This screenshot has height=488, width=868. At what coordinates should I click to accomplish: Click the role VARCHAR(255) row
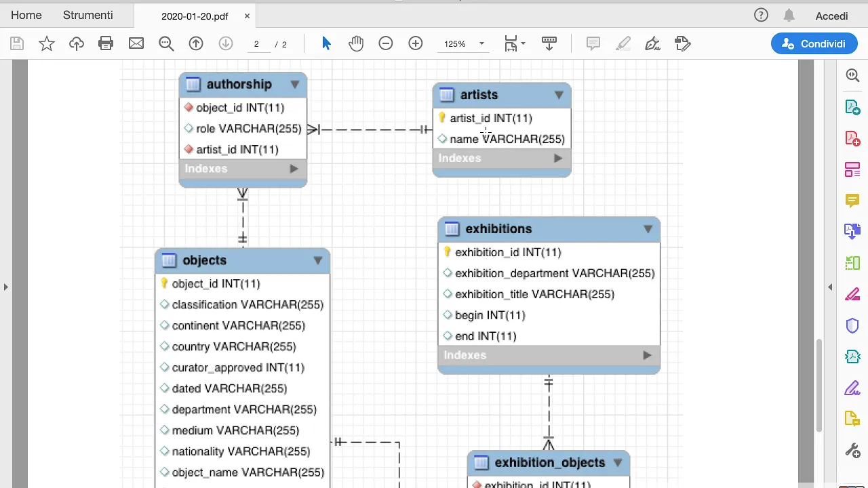coord(243,129)
